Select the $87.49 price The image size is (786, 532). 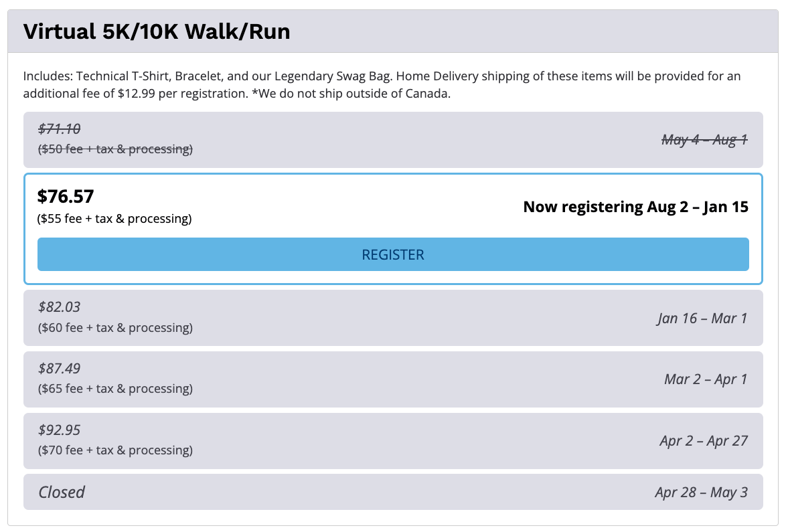(60, 369)
